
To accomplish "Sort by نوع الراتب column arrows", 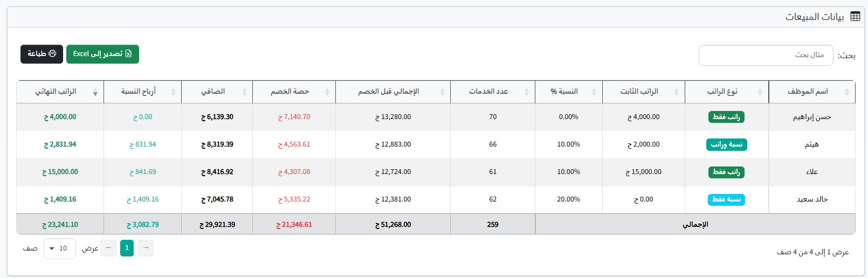I will (x=760, y=92).
